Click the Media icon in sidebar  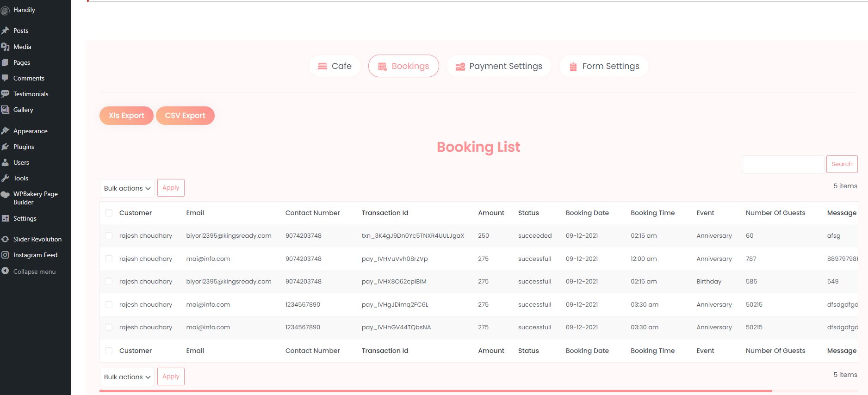pos(6,47)
